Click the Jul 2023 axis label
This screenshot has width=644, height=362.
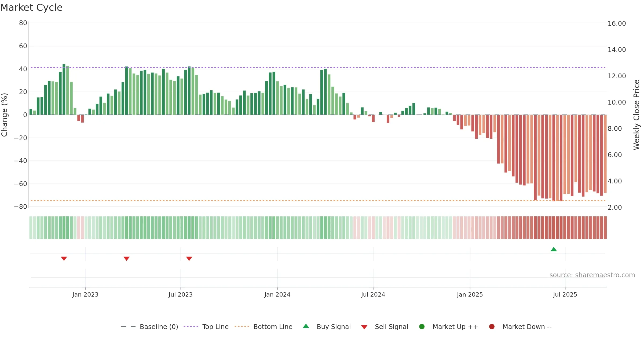pos(181,294)
